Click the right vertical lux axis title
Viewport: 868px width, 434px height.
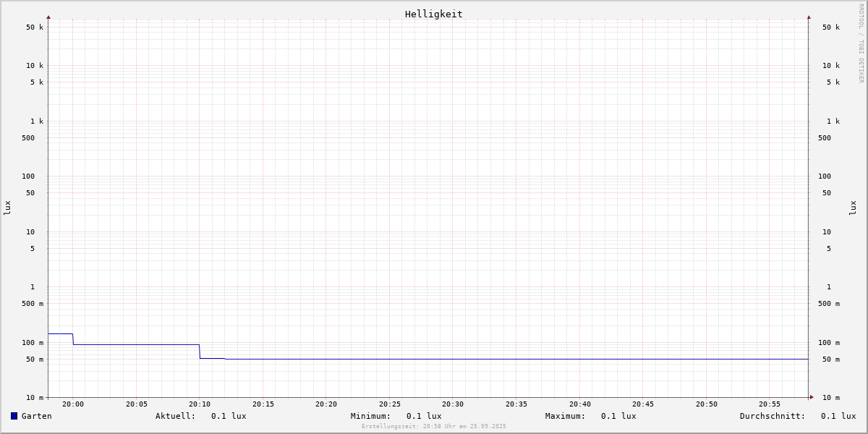point(854,208)
